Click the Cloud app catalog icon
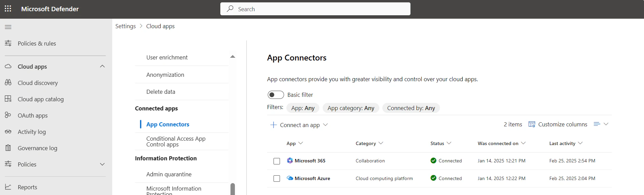Viewport: 644px width, 195px height. pyautogui.click(x=8, y=99)
